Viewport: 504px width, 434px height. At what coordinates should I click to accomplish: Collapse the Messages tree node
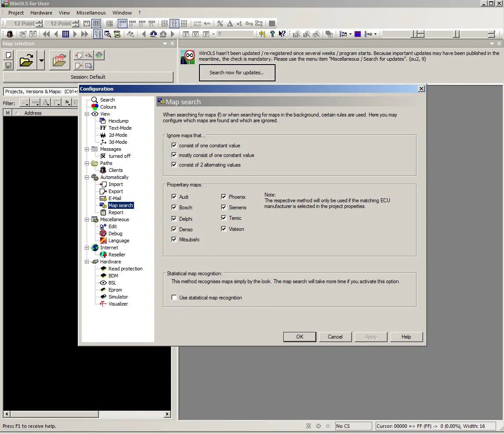(x=87, y=149)
